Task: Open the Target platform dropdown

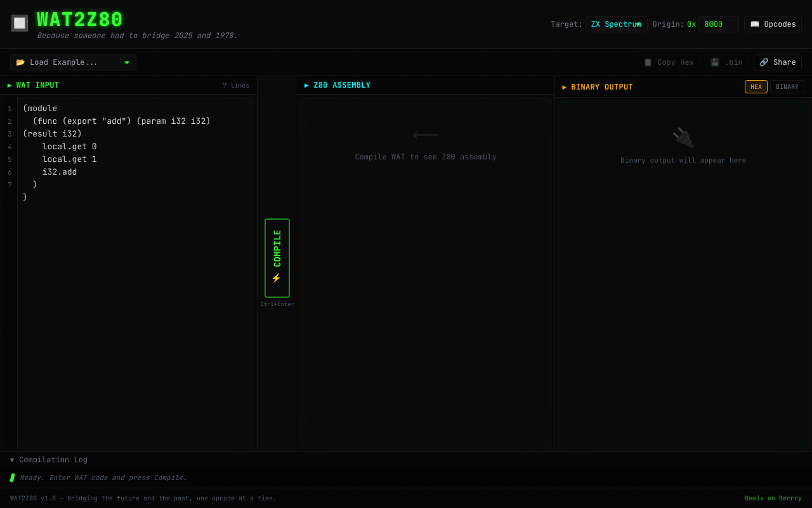Action: tap(616, 24)
